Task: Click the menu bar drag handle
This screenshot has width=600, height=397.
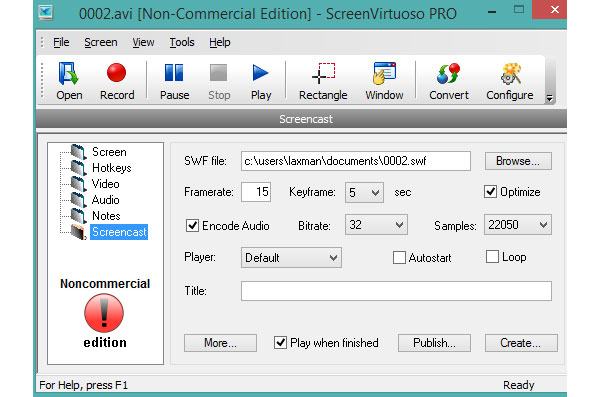Action: click(42, 42)
